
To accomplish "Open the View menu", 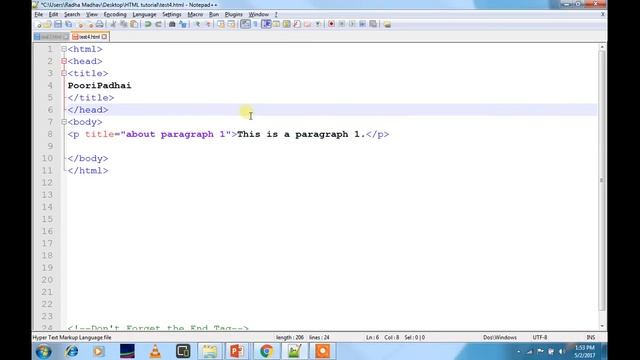I will click(92, 14).
